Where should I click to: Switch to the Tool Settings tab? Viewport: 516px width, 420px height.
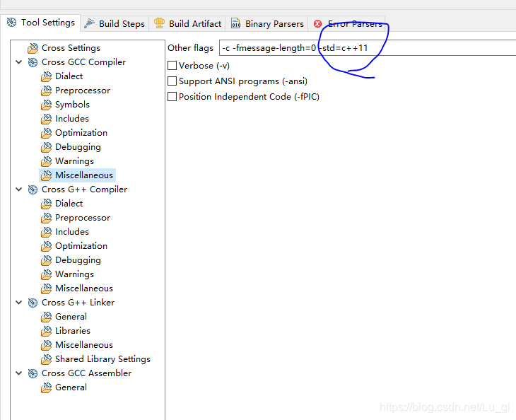(40, 23)
